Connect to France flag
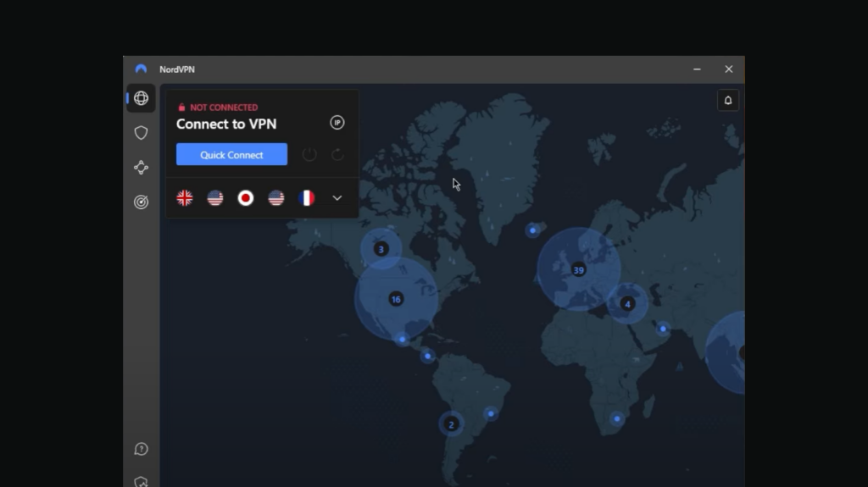 point(306,197)
